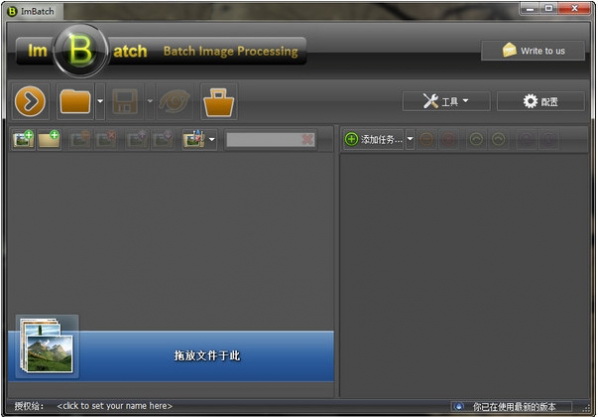This screenshot has height=417, width=598.
Task: Open task file with orange folder icon
Action: (76, 101)
